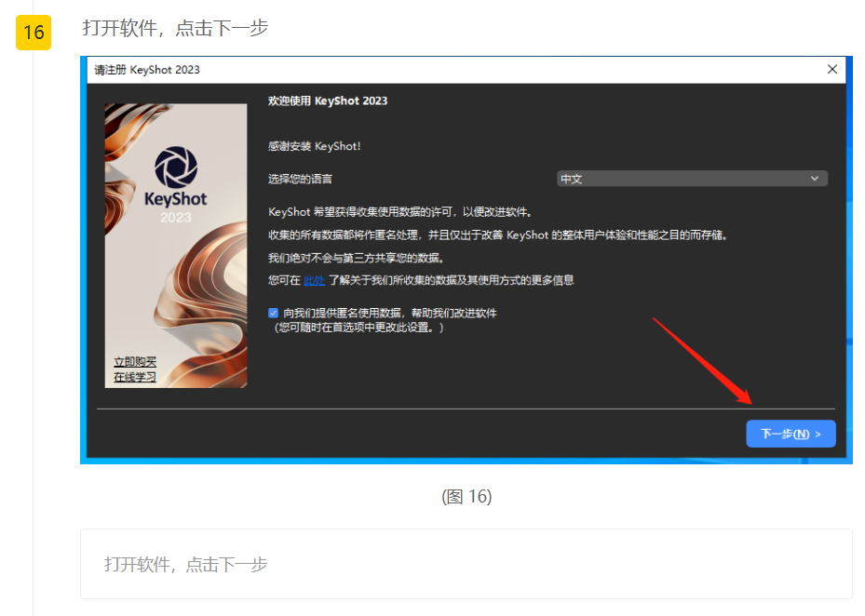The width and height of the screenshot is (865, 616).
Task: Click the 我们绝对不会与第三方共享您的数据 line
Action: click(357, 258)
